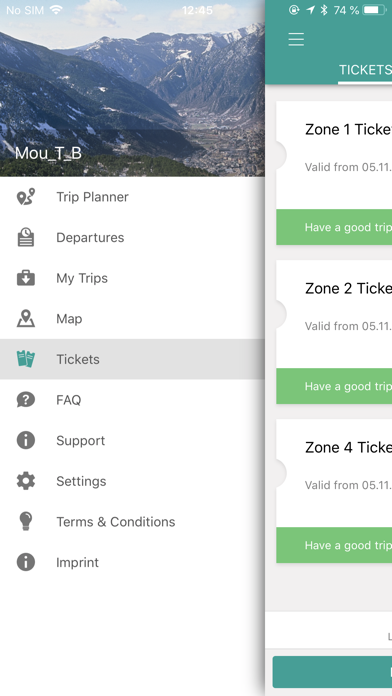Tap the Mou_T_B profile header image

(132, 88)
